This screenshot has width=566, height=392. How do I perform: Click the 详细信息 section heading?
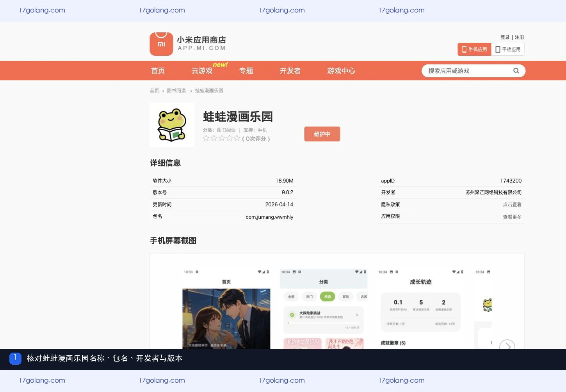click(165, 163)
